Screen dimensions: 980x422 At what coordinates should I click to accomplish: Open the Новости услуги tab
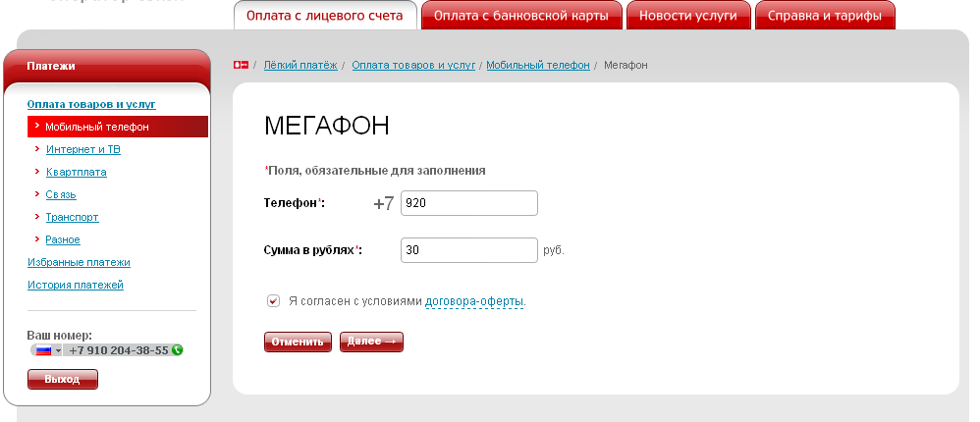pos(688,16)
